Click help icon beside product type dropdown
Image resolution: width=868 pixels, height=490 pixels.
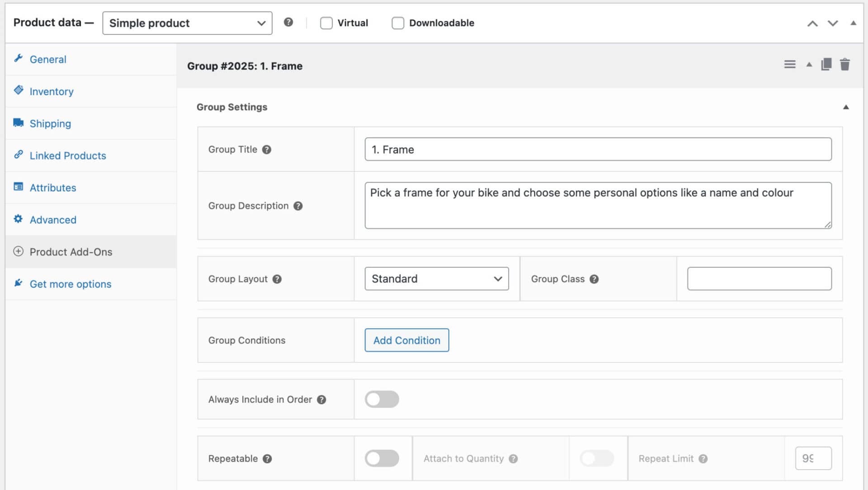(288, 22)
